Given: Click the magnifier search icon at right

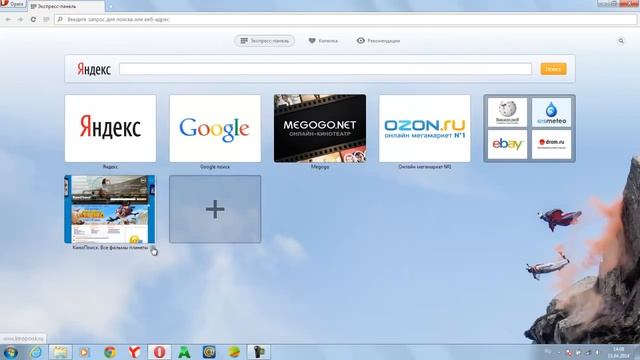Looking at the screenshot, I should coord(621,41).
